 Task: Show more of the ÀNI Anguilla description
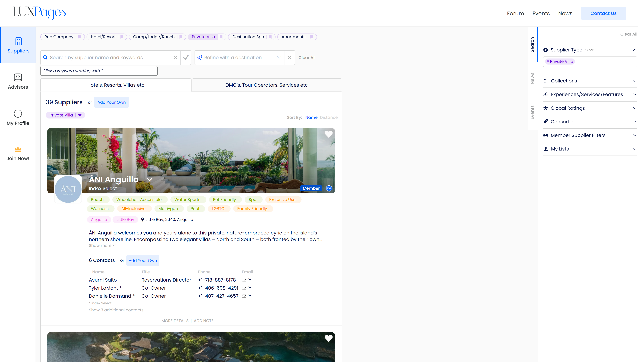pos(102,246)
